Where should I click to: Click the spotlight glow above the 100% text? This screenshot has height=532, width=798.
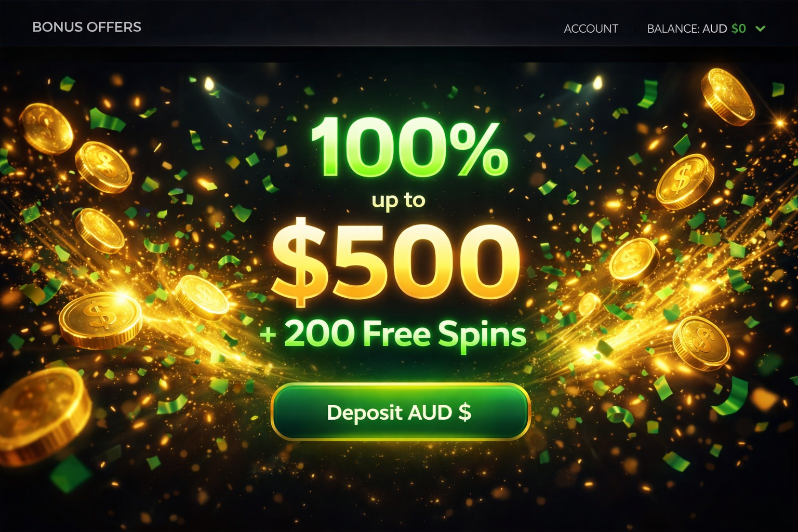coord(209,84)
